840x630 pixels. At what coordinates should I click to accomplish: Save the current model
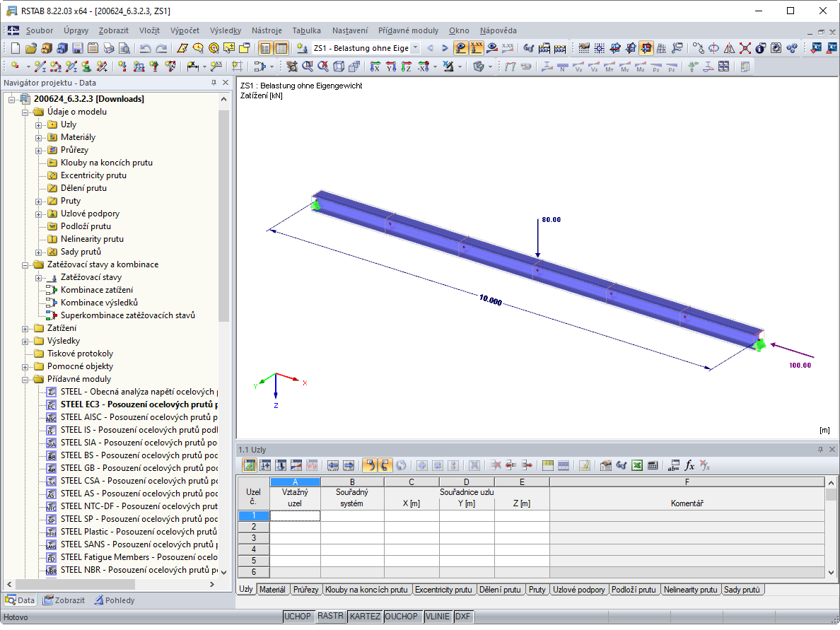[78, 48]
